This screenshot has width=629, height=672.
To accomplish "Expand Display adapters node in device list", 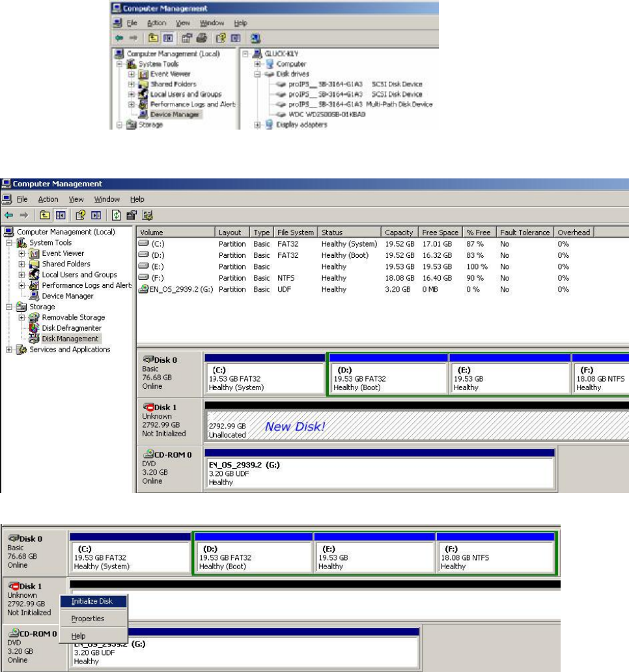I will click(257, 125).
